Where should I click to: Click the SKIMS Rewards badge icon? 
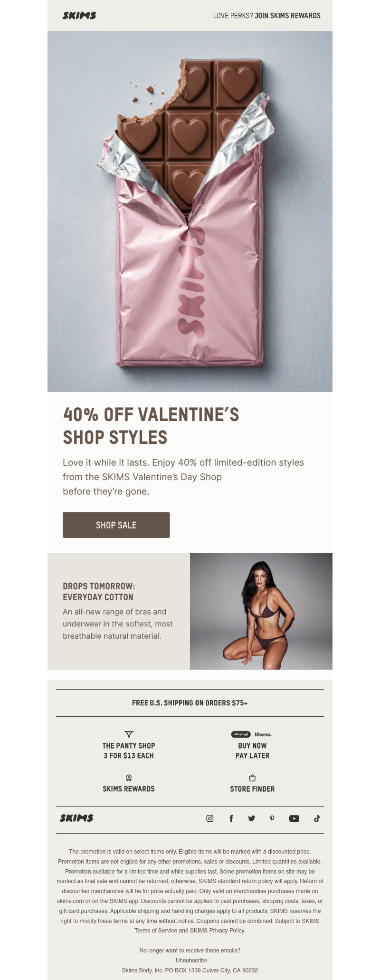[x=129, y=778]
